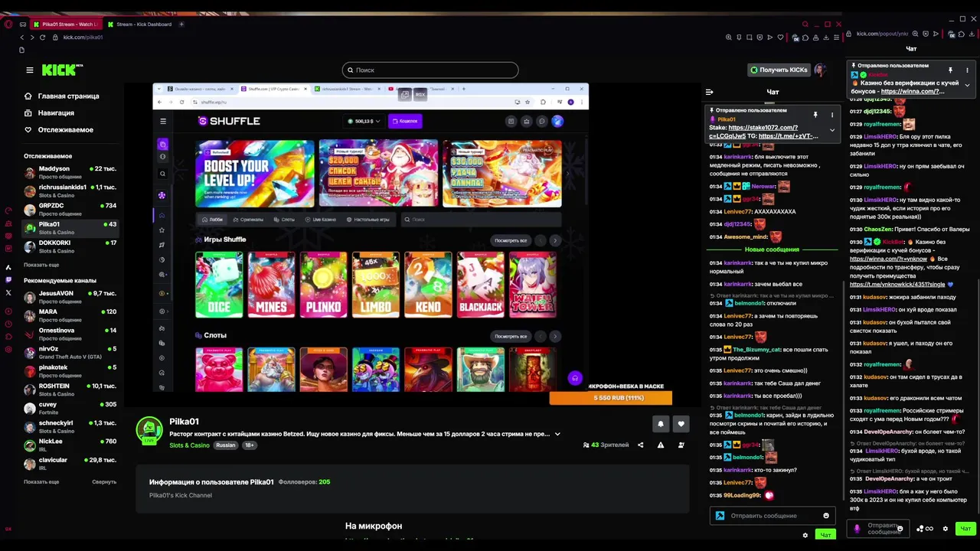This screenshot has height=551, width=980.
Task: Open GRPZDC channel in followed list
Action: (x=70, y=209)
